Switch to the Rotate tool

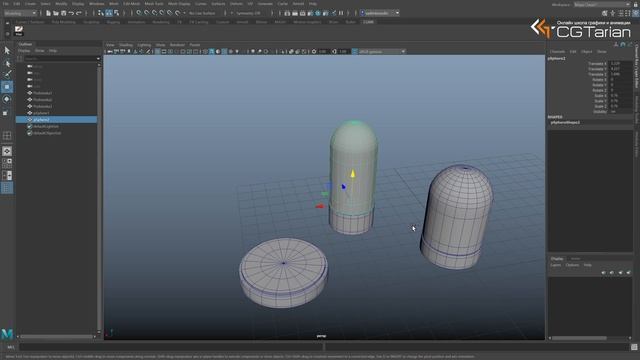(x=7, y=99)
